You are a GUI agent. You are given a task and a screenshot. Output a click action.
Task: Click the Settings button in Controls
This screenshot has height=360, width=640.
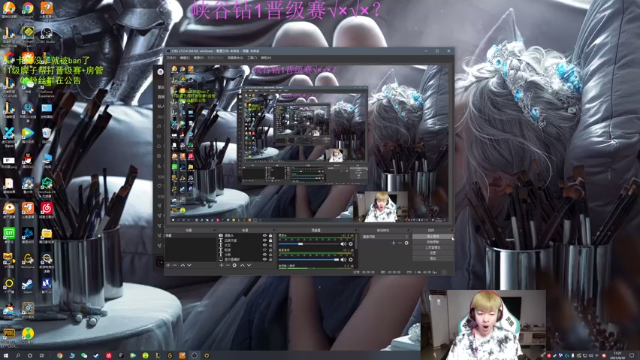click(433, 253)
